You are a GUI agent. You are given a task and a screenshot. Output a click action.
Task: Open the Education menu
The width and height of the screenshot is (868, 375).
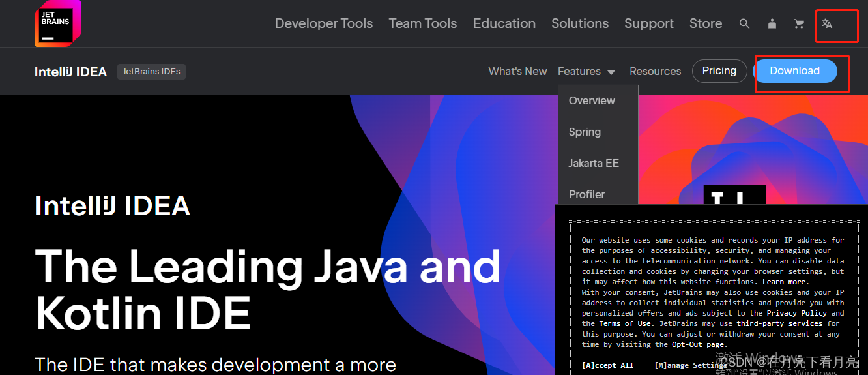click(x=504, y=23)
